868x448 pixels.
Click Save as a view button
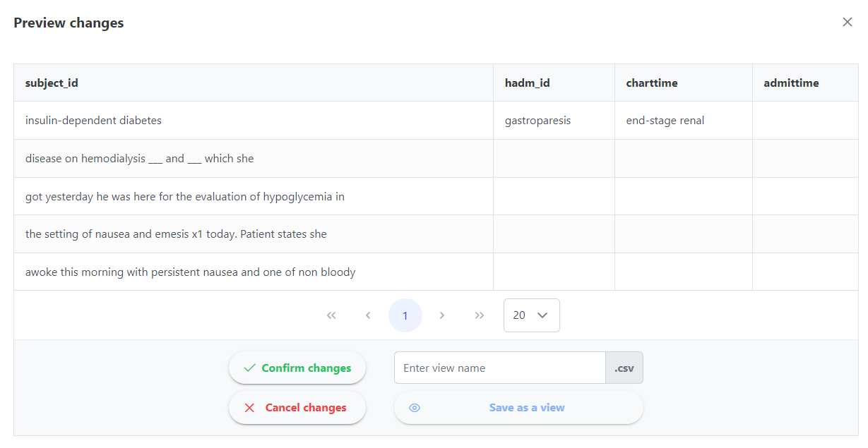[518, 407]
